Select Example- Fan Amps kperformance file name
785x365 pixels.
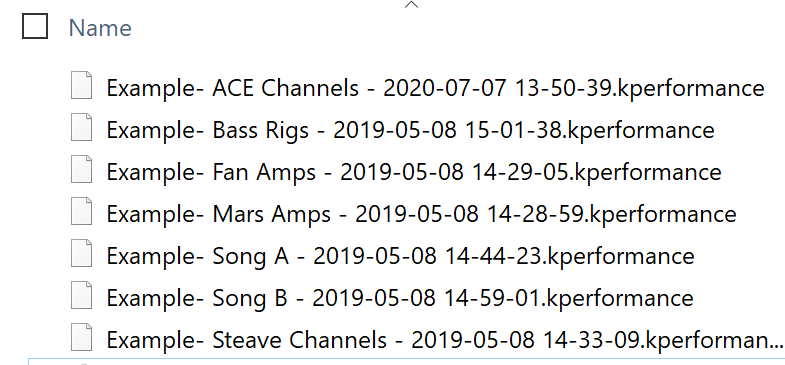[x=414, y=173]
